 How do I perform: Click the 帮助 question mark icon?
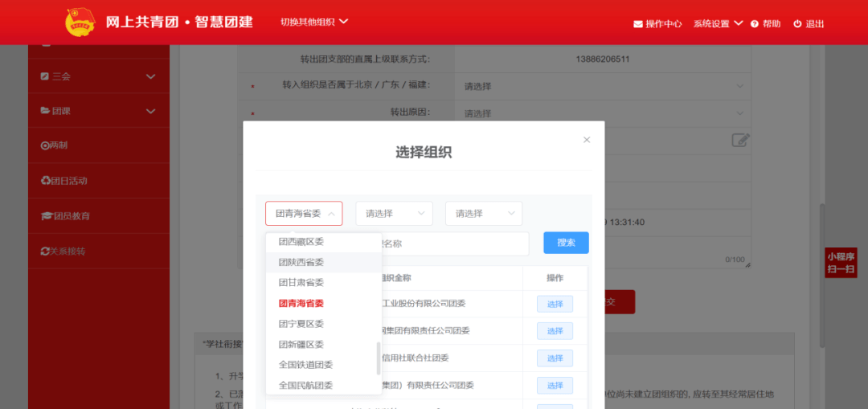[x=754, y=24]
